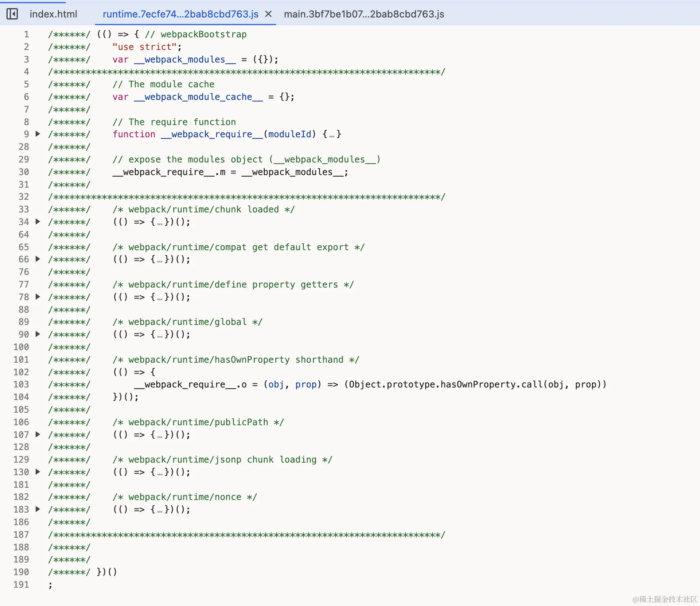Expand the define property getters block, line 78
This screenshot has height=606, width=700.
[x=38, y=297]
